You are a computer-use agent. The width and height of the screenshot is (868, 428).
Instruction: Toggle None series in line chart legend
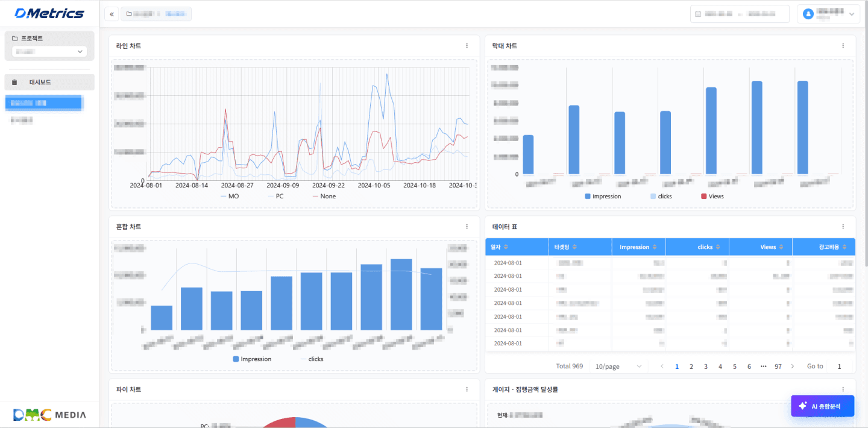pyautogui.click(x=324, y=197)
